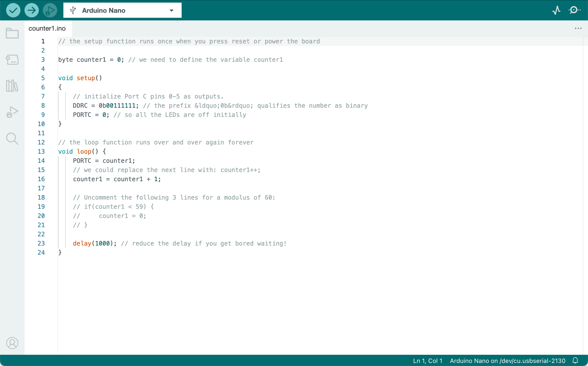Click Ln 1, Col 1 in status bar

tap(428, 361)
